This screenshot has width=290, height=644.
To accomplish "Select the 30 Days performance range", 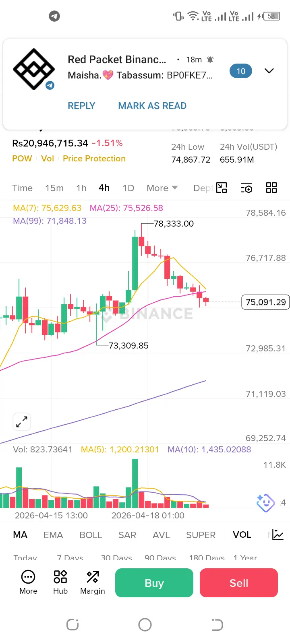I will [x=116, y=558].
